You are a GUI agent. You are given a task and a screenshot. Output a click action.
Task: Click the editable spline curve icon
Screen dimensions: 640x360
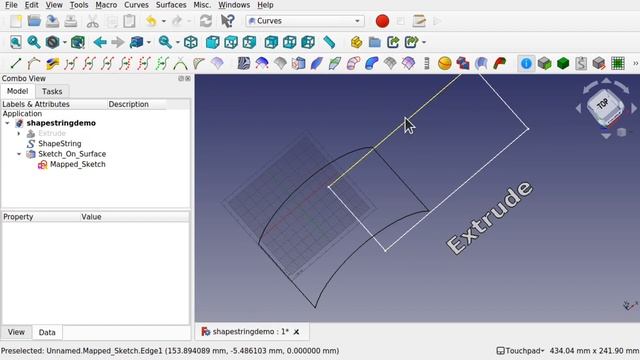tap(34, 63)
